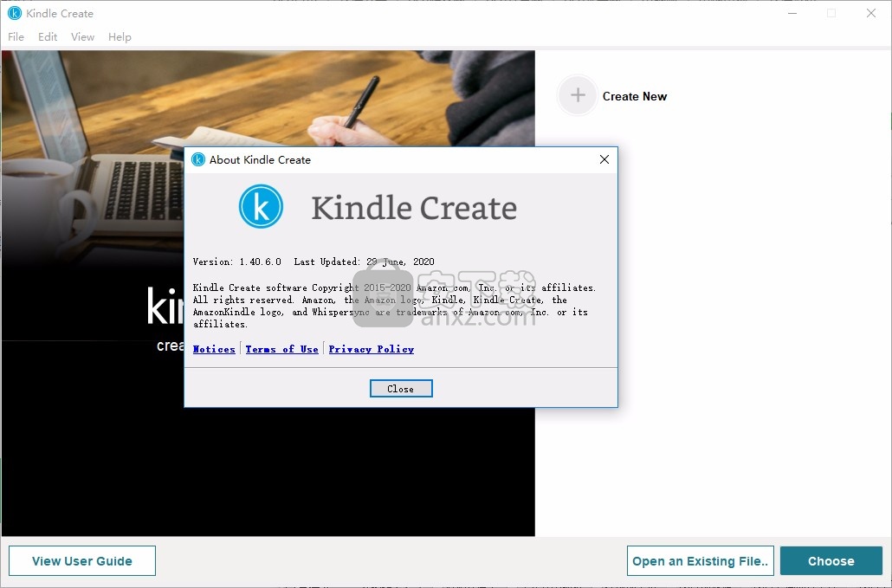Click the large Kindle Create heading in the dialog
Screen dimensions: 892x588
(x=414, y=208)
